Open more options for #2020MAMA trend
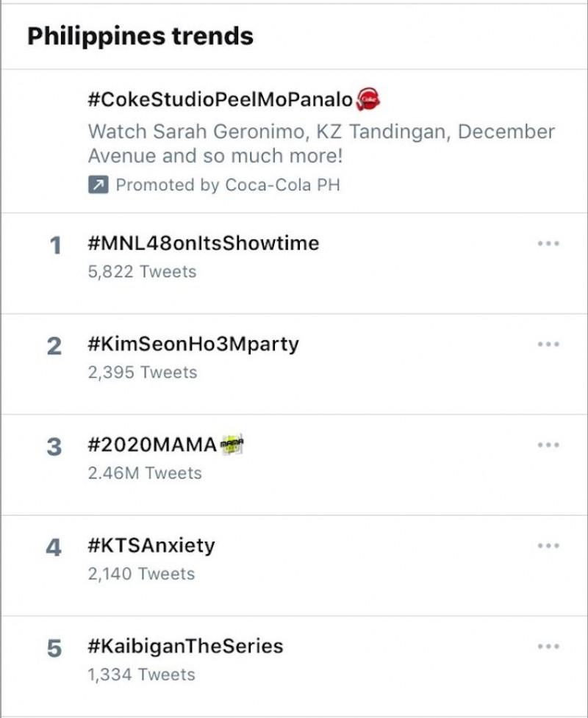This screenshot has width=588, height=718. tap(548, 445)
